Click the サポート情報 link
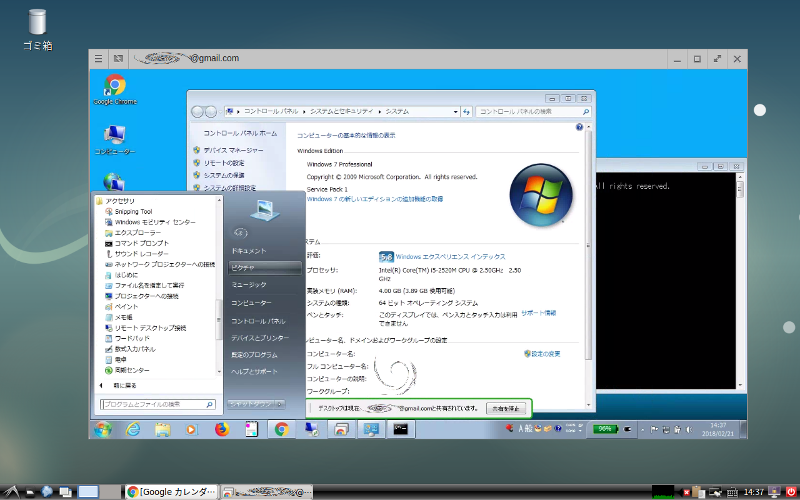This screenshot has height=500, width=800. (x=539, y=313)
